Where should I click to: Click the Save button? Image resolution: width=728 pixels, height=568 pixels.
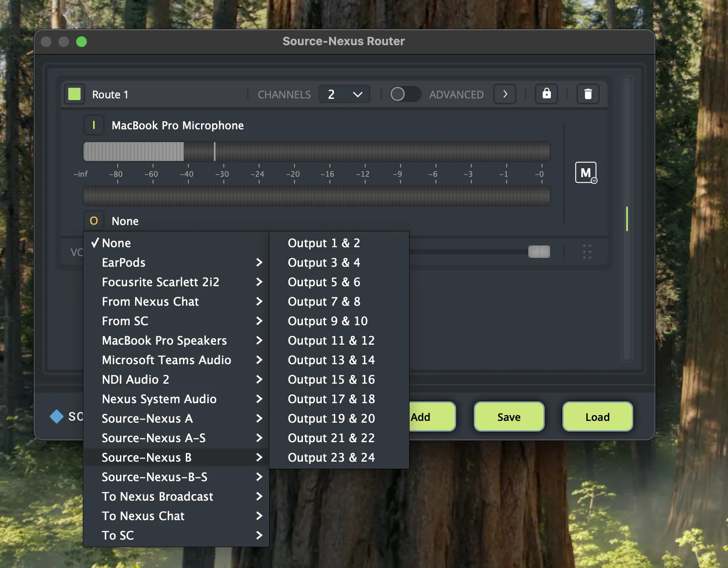tap(509, 416)
